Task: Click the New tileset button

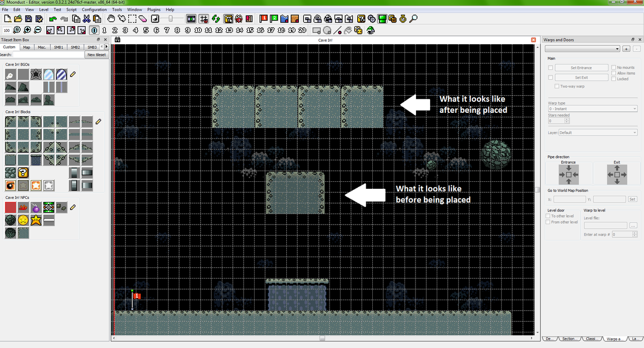Action: [96, 54]
